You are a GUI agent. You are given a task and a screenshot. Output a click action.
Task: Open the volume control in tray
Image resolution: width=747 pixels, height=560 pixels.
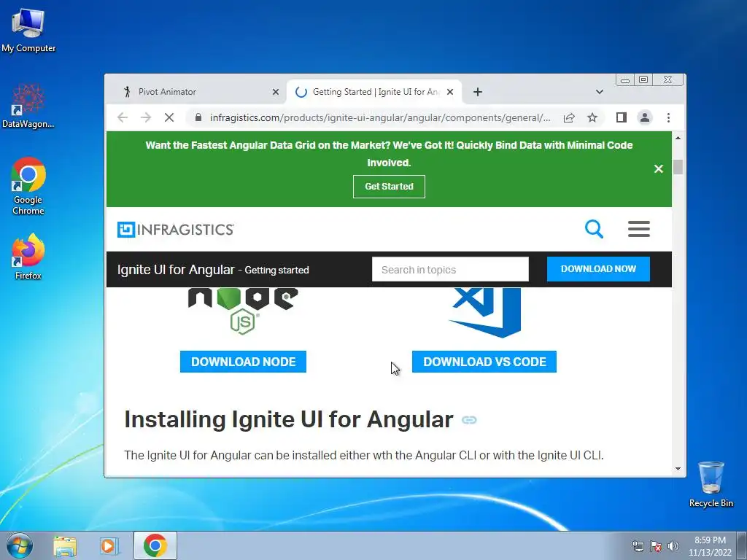(x=673, y=546)
